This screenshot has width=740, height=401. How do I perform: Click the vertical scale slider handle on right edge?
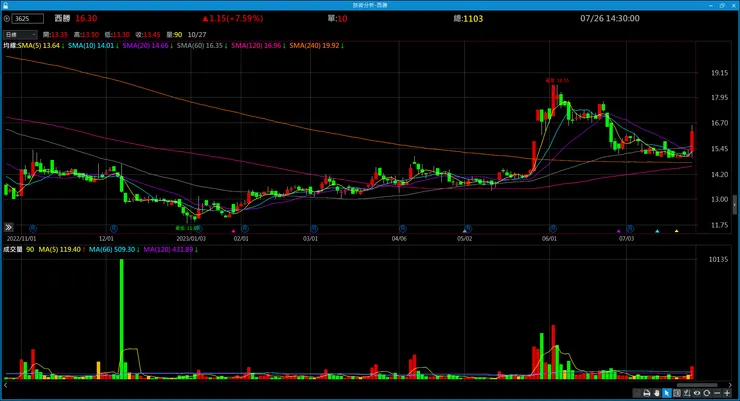click(735, 205)
